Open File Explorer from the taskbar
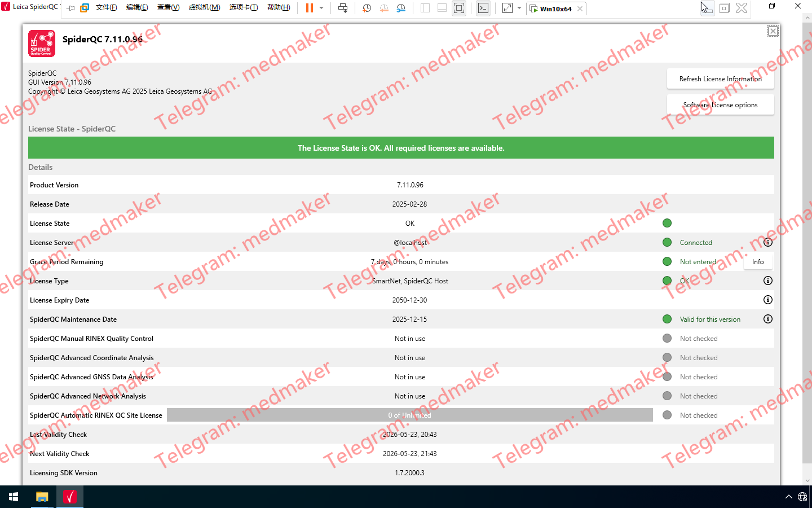This screenshot has height=508, width=812. pos(42,497)
